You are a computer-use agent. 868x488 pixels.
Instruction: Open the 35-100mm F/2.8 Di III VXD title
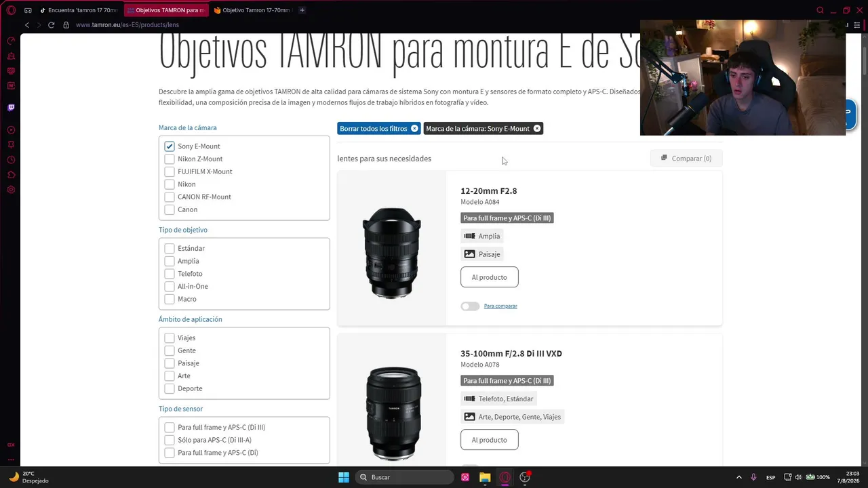point(511,354)
